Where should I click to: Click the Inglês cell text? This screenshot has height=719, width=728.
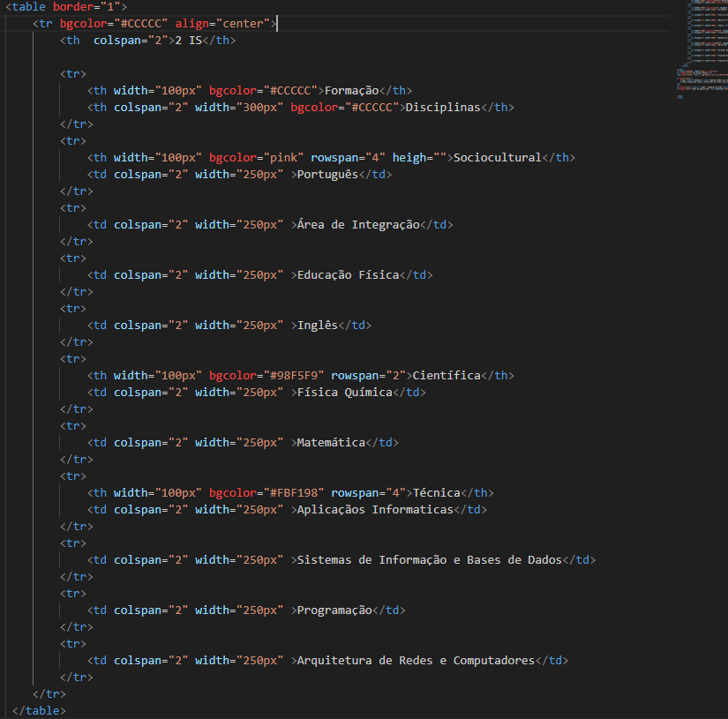[x=317, y=326]
